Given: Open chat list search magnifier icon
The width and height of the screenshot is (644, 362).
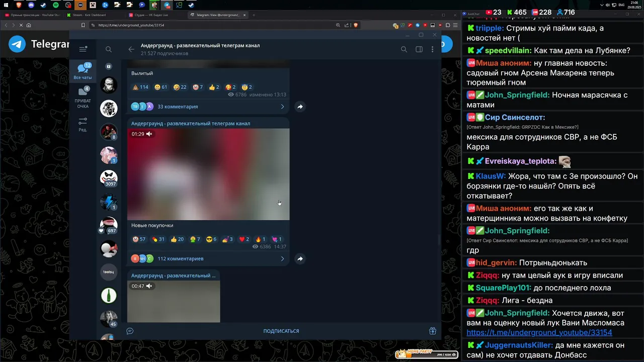Looking at the screenshot, I should pyautogui.click(x=109, y=49).
